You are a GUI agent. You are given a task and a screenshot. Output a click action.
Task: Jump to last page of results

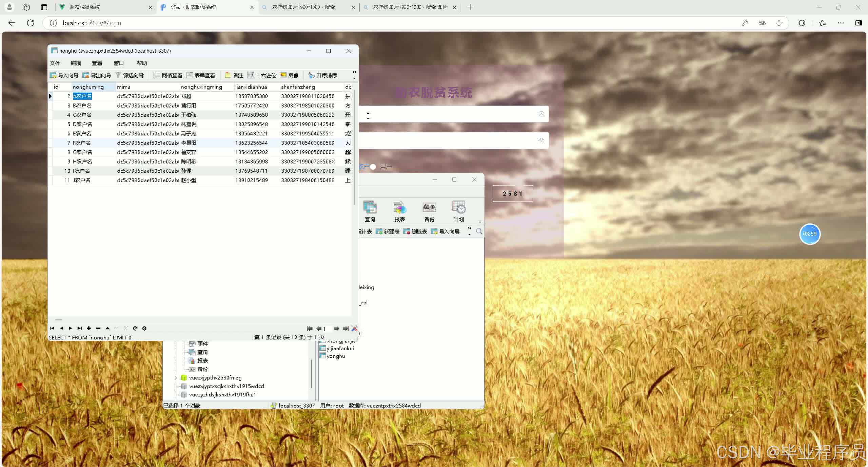(346, 329)
